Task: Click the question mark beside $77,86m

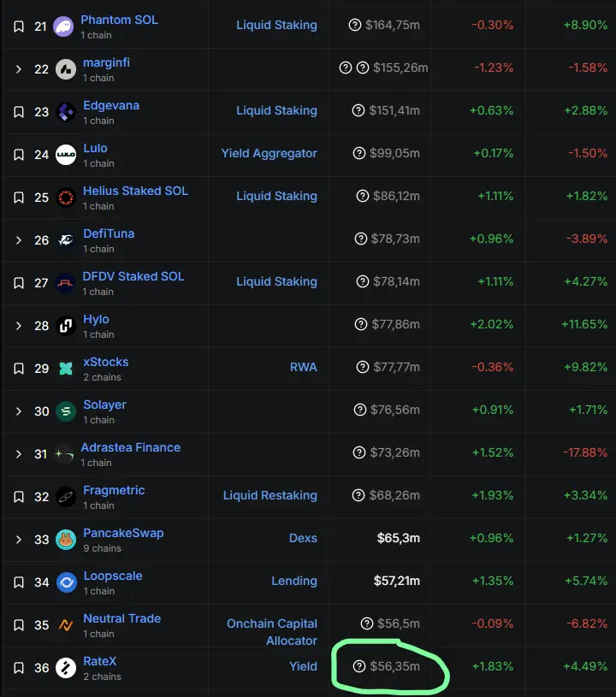Action: pyautogui.click(x=361, y=324)
